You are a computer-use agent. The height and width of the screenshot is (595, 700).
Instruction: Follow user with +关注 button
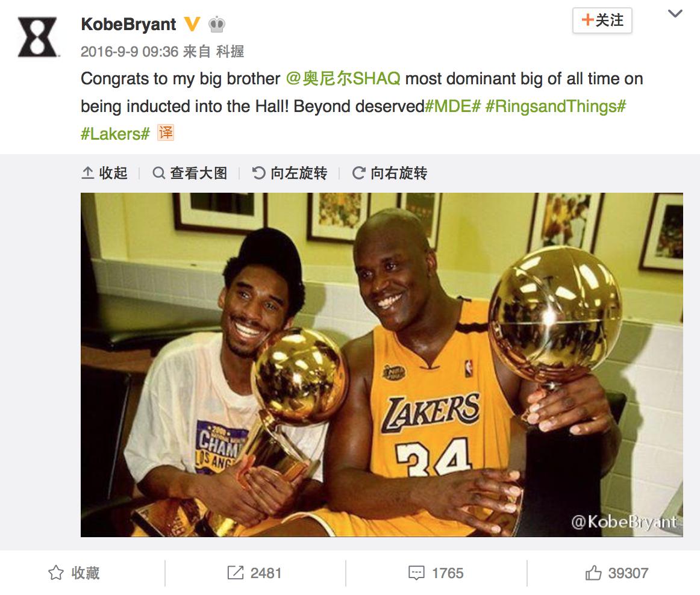pyautogui.click(x=602, y=20)
